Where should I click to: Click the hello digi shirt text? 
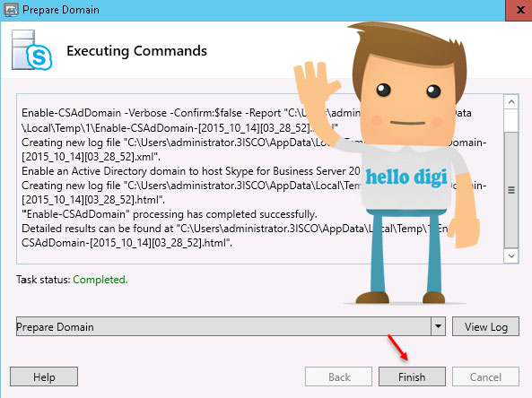tap(406, 177)
